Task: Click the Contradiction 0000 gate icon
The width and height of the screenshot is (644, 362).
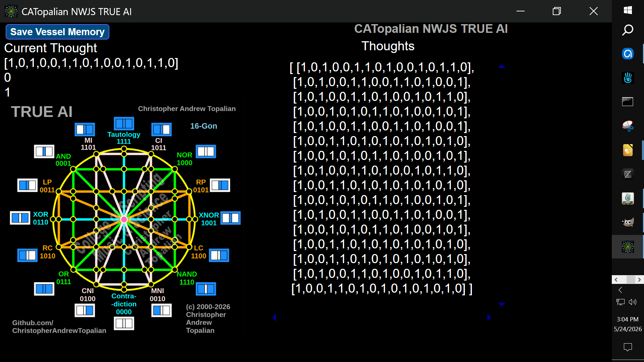Action: point(124,323)
